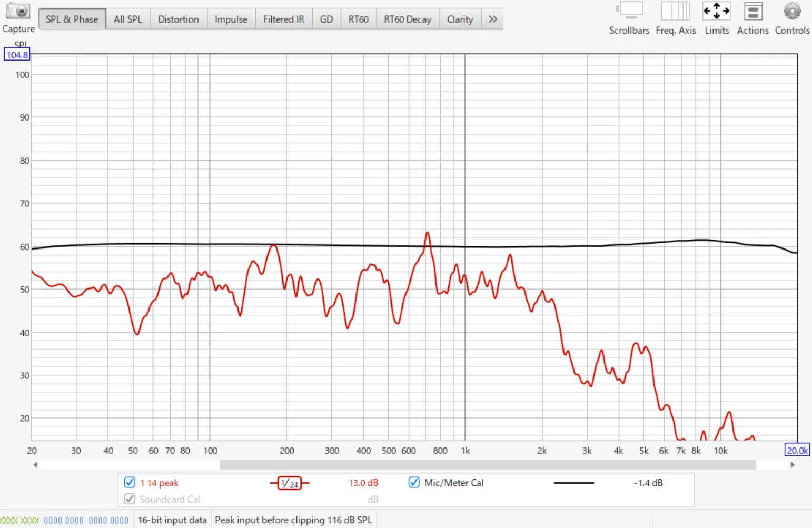
Task: Click the Capture camera icon
Action: [x=18, y=12]
